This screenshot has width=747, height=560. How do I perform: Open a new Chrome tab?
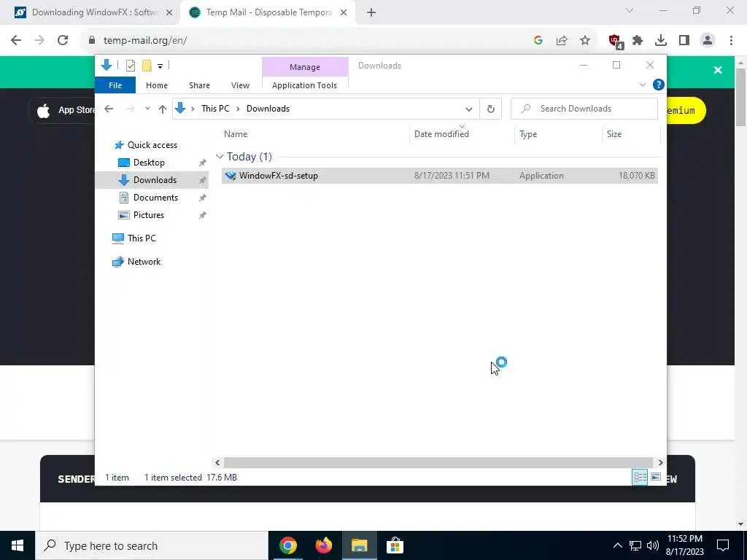371,12
